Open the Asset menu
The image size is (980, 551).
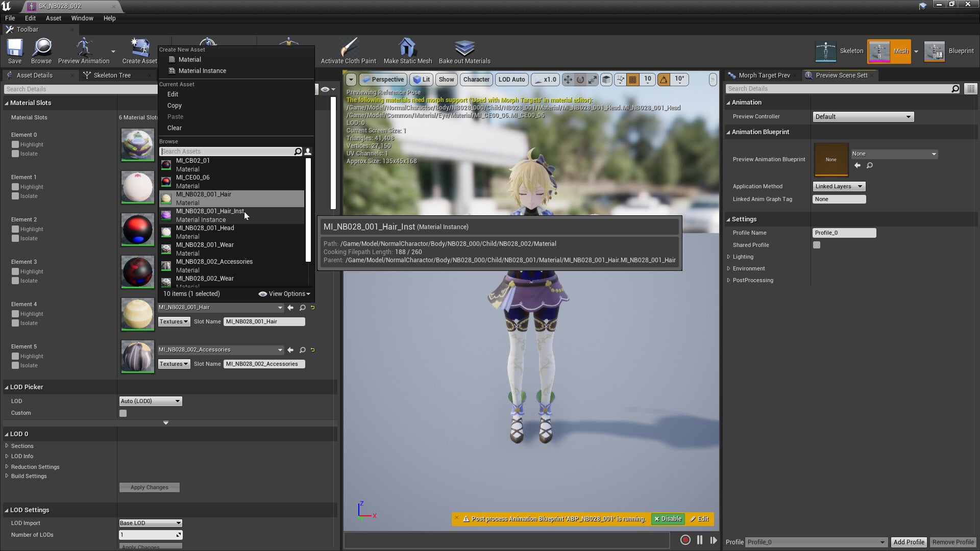tap(53, 18)
